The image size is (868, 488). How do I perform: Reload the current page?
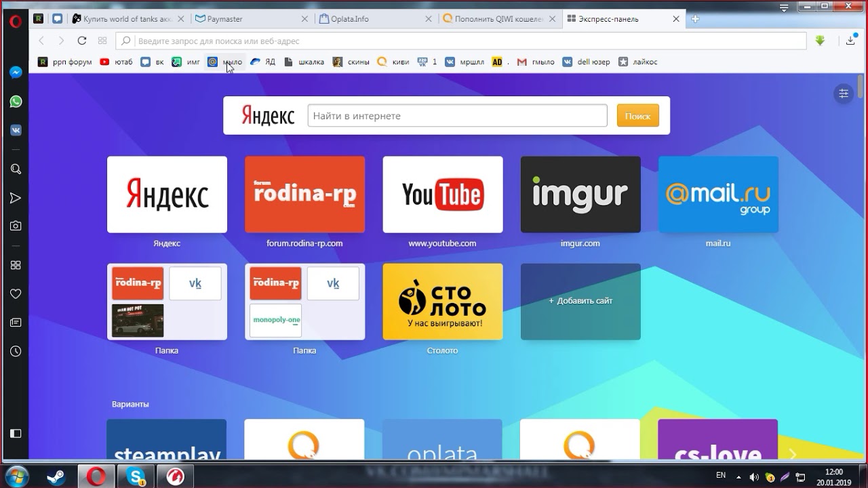tap(82, 41)
